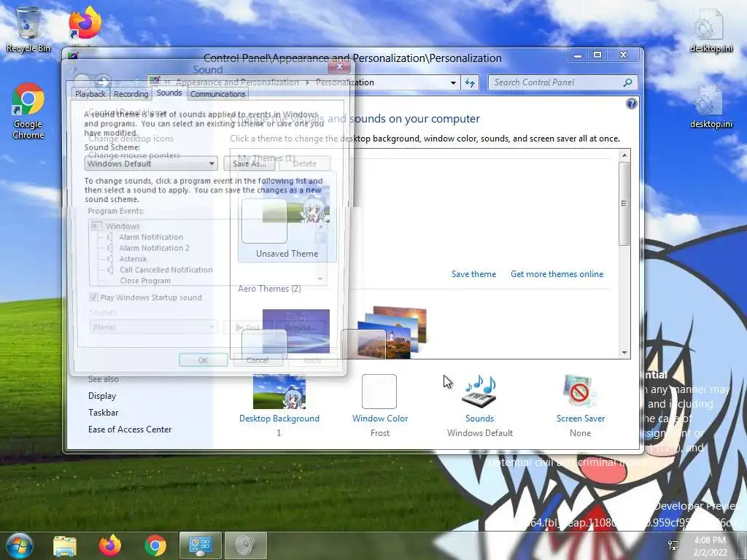747x560 pixels.
Task: Select Alarm Notification 2 program event
Action: tap(154, 248)
